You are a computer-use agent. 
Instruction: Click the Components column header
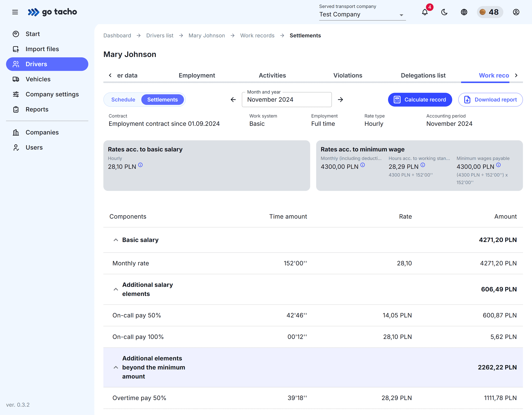[128, 216]
